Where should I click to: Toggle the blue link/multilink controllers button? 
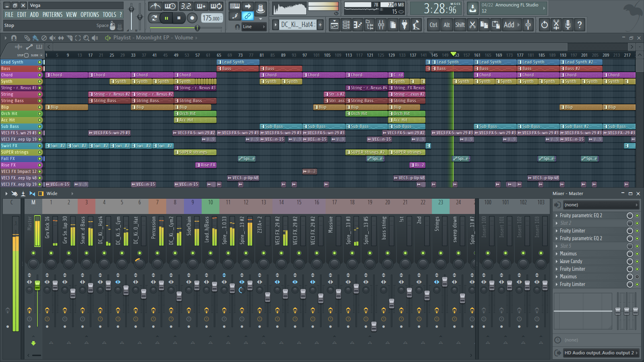click(x=248, y=16)
